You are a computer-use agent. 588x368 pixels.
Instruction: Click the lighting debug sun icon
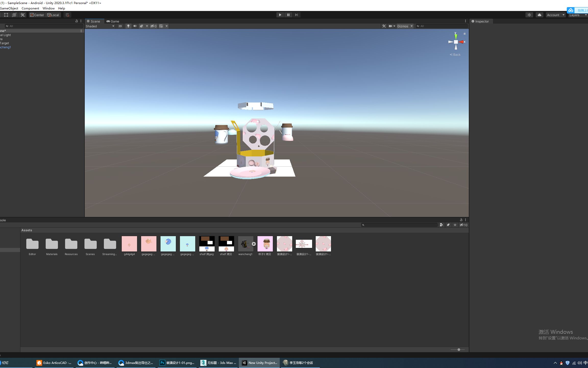click(529, 15)
